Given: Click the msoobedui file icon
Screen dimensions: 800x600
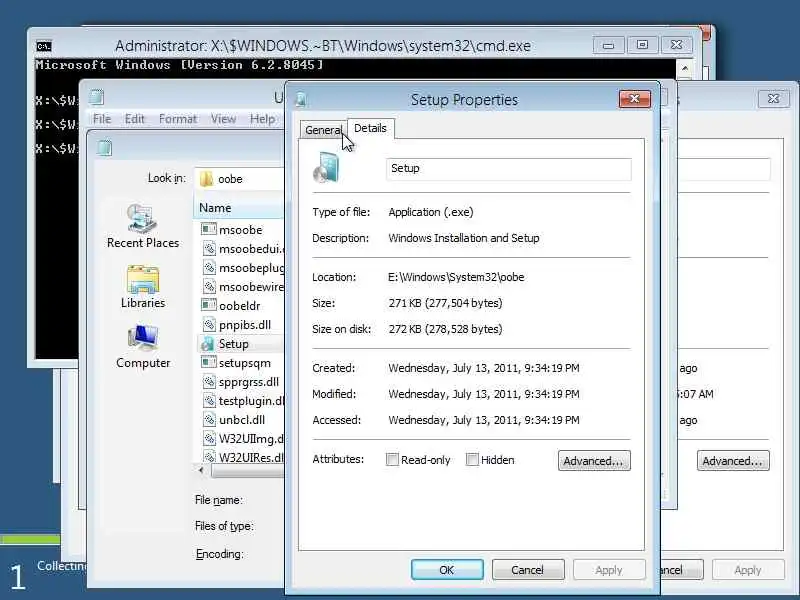Looking at the screenshot, I should [x=209, y=249].
